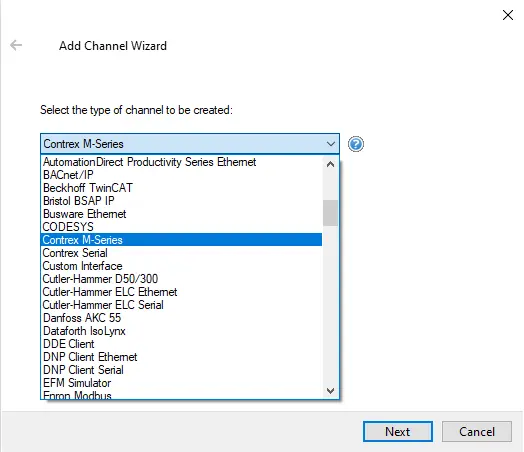
Task: Select Custom Interface option
Action: pyautogui.click(x=181, y=266)
